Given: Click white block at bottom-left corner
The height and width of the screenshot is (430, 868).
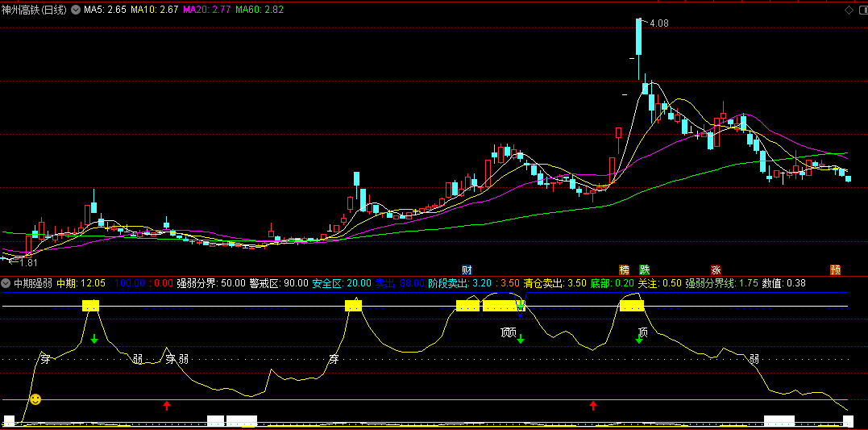Looking at the screenshot, I should pos(9,420).
